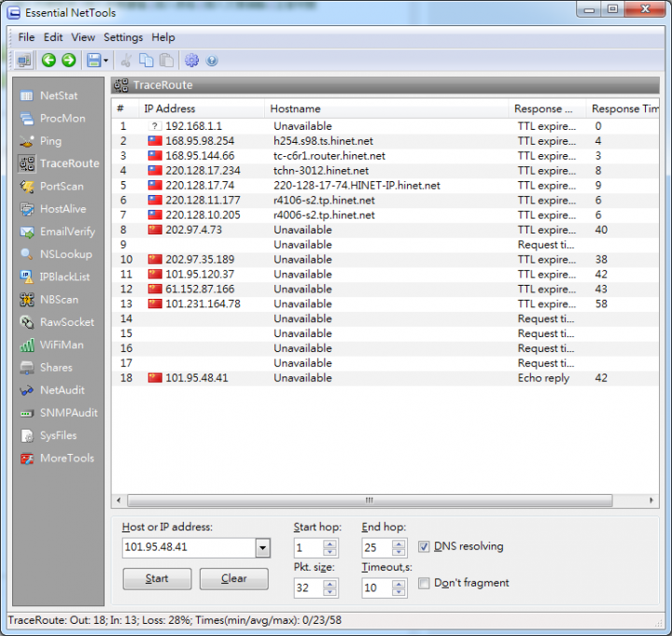Click the Help question mark toolbar icon
The height and width of the screenshot is (636, 672).
point(212,61)
